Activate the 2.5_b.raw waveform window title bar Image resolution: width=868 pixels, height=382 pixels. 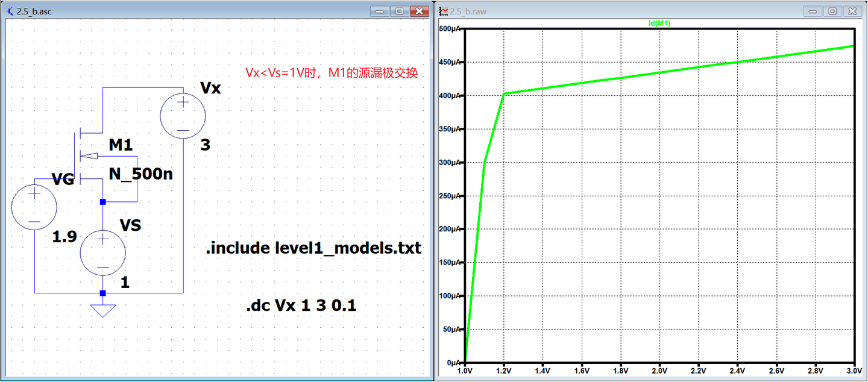(x=603, y=10)
